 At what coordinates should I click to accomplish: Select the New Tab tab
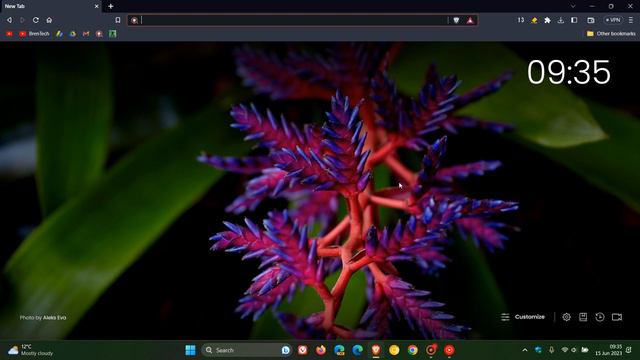point(51,6)
